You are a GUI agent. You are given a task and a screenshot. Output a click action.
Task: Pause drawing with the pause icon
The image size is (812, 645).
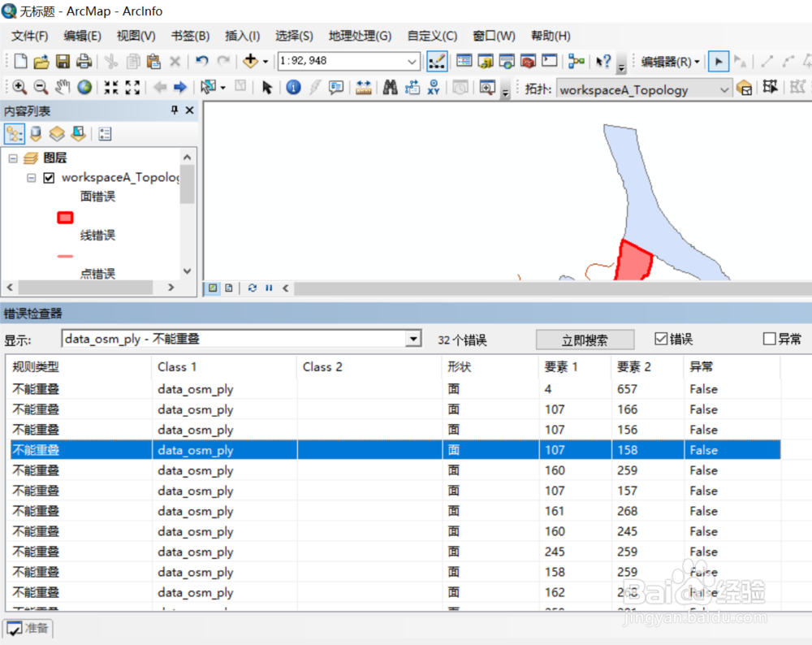tap(269, 288)
